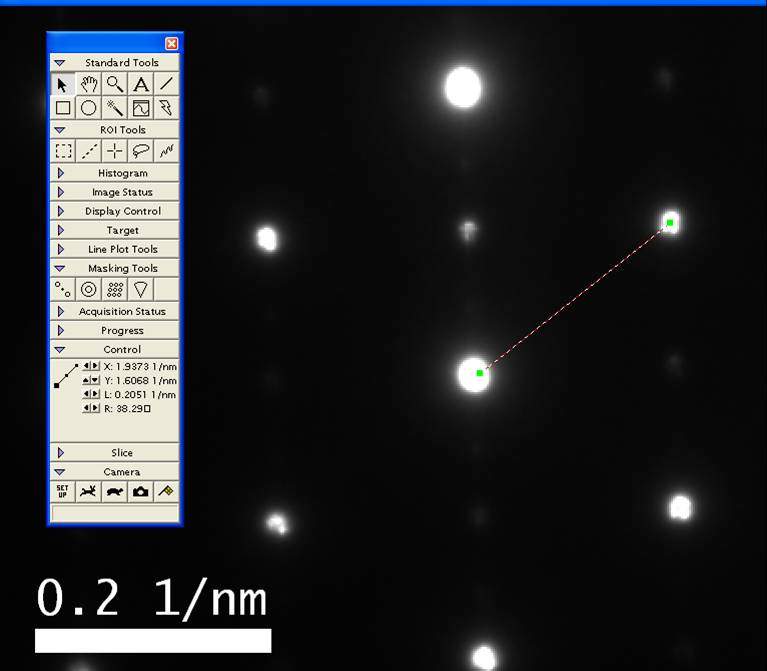Screen dimensions: 767x671
Task: Select the lightning bolt tool
Action: [x=166, y=108]
